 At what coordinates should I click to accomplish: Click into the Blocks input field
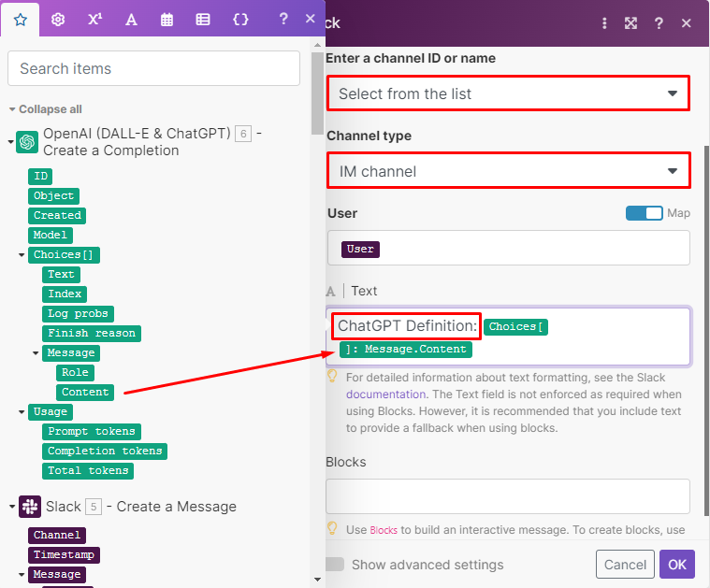(508, 496)
